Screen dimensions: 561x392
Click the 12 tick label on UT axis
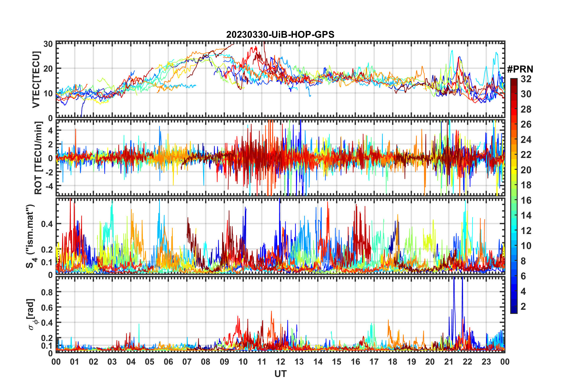[280, 362]
